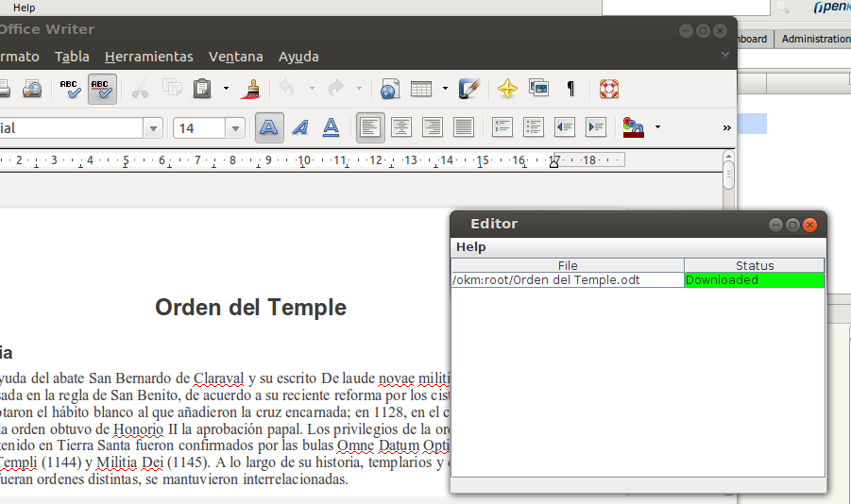The width and height of the screenshot is (851, 504).
Task: Toggle nonprinting characters pilcrow
Action: click(x=570, y=89)
